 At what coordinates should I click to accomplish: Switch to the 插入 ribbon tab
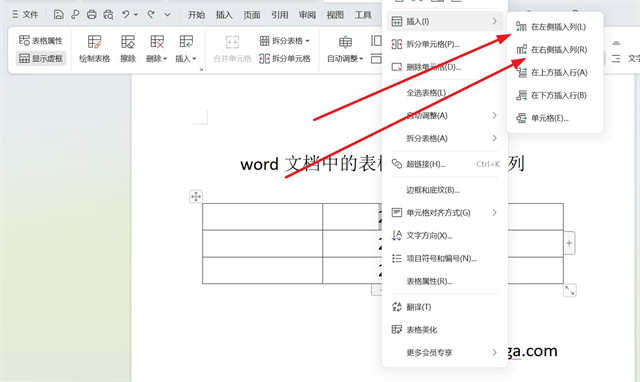point(224,15)
